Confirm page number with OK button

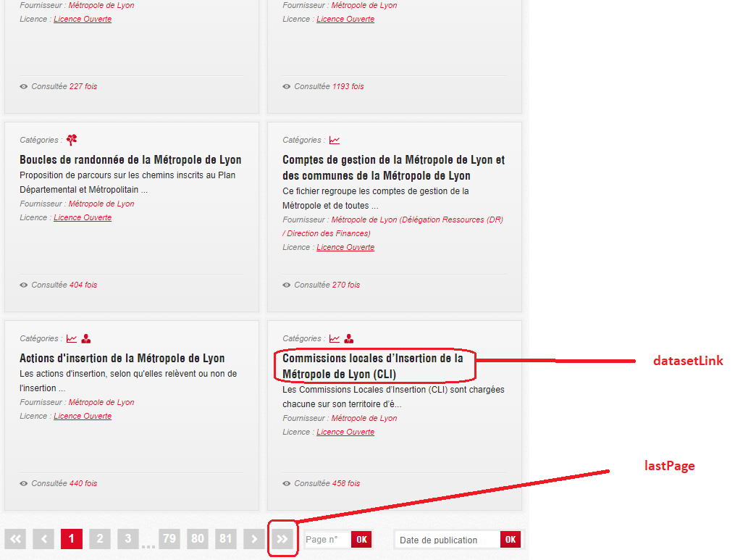coord(361,539)
